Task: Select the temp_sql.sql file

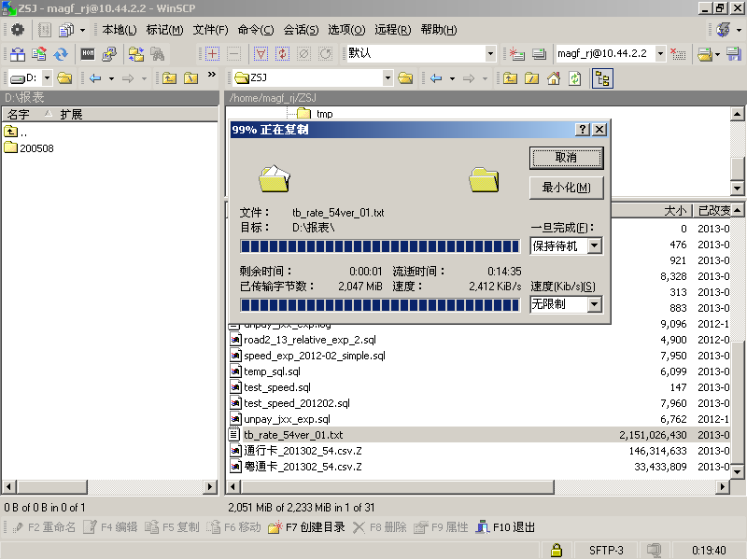Action: pos(272,371)
